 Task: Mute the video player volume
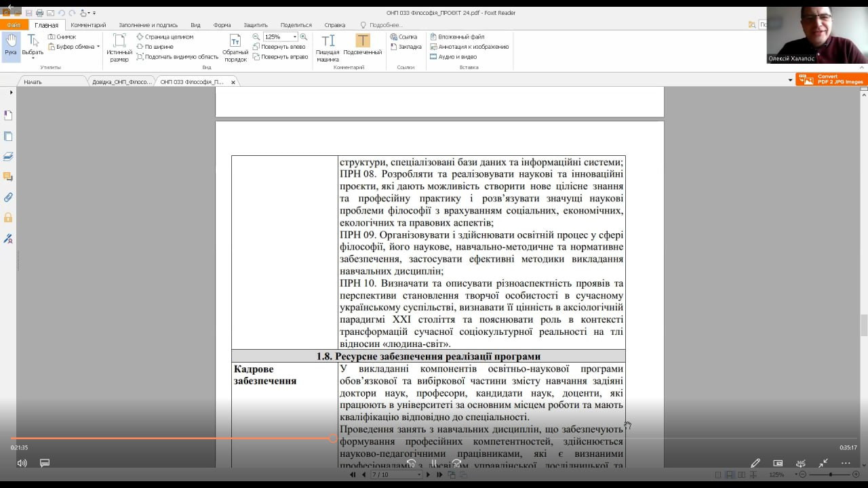coord(22,463)
